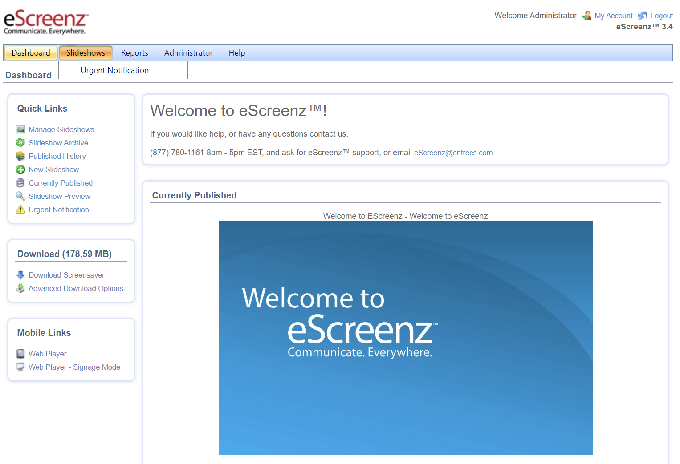
Task: Click the eScreenz support email link
Action: tap(454, 153)
